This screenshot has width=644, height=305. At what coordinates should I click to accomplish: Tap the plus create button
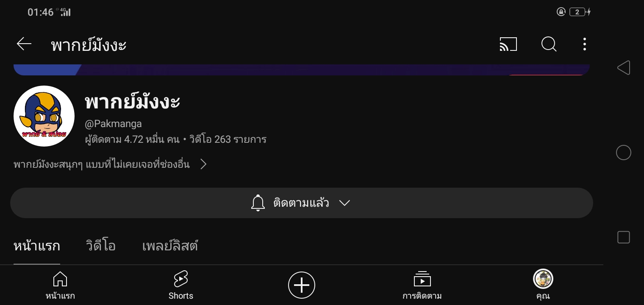pos(302,285)
